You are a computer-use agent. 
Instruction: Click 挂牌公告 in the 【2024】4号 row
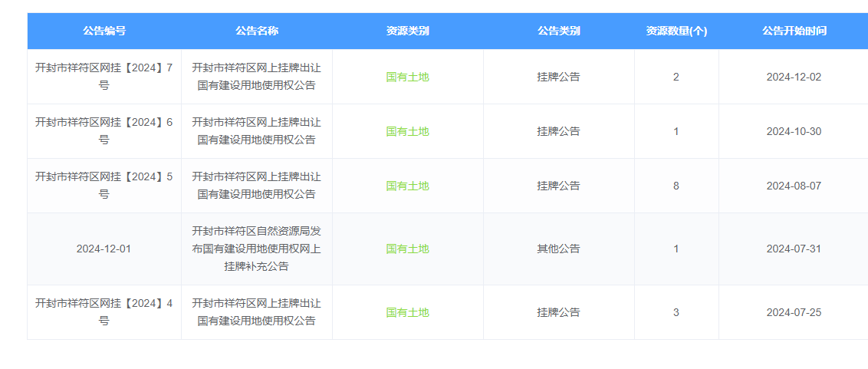coord(558,312)
